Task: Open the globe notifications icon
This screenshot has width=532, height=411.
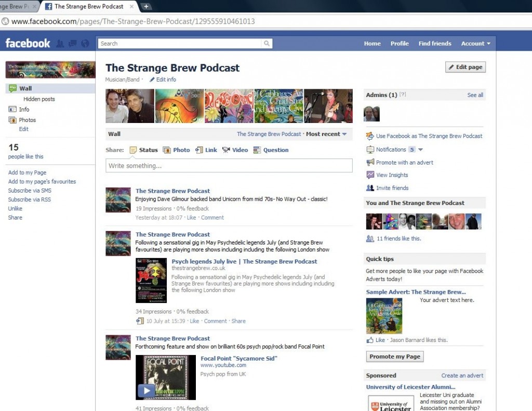Action: (x=85, y=44)
